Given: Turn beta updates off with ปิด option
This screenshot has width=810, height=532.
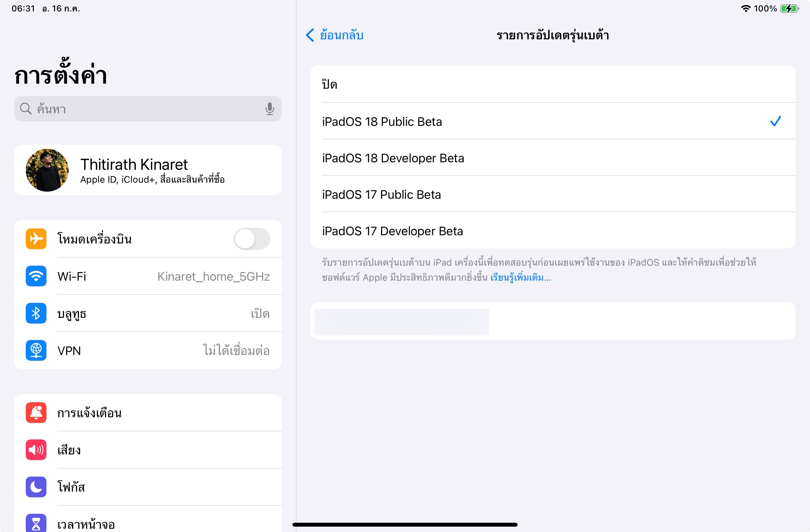Looking at the screenshot, I should 330,85.
